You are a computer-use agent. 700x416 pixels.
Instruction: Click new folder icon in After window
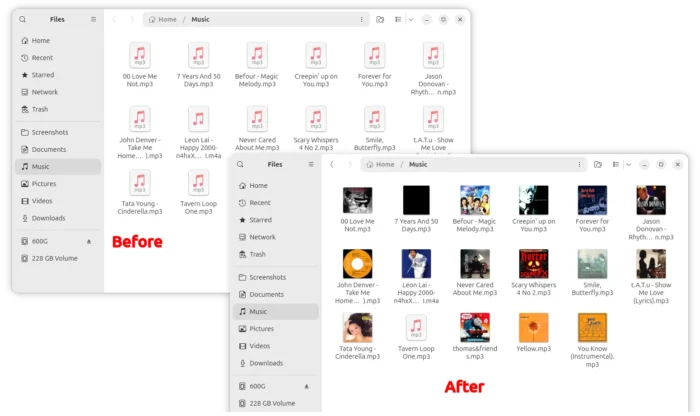(x=598, y=164)
